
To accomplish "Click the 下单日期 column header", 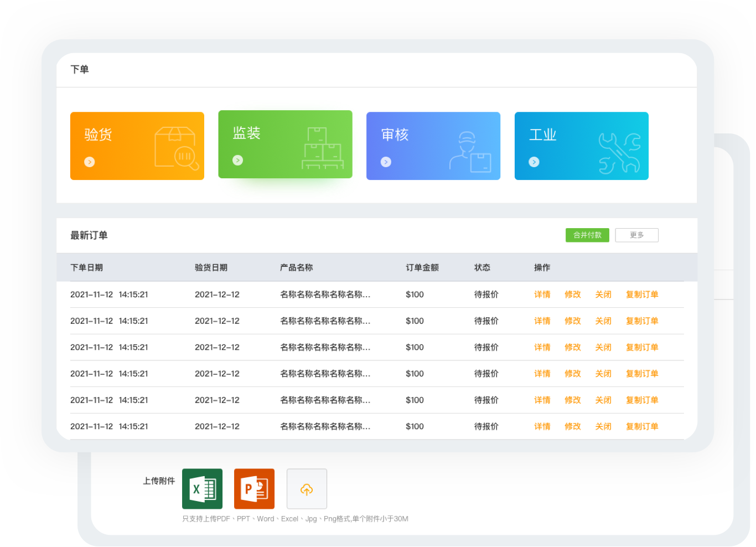I will tap(86, 267).
